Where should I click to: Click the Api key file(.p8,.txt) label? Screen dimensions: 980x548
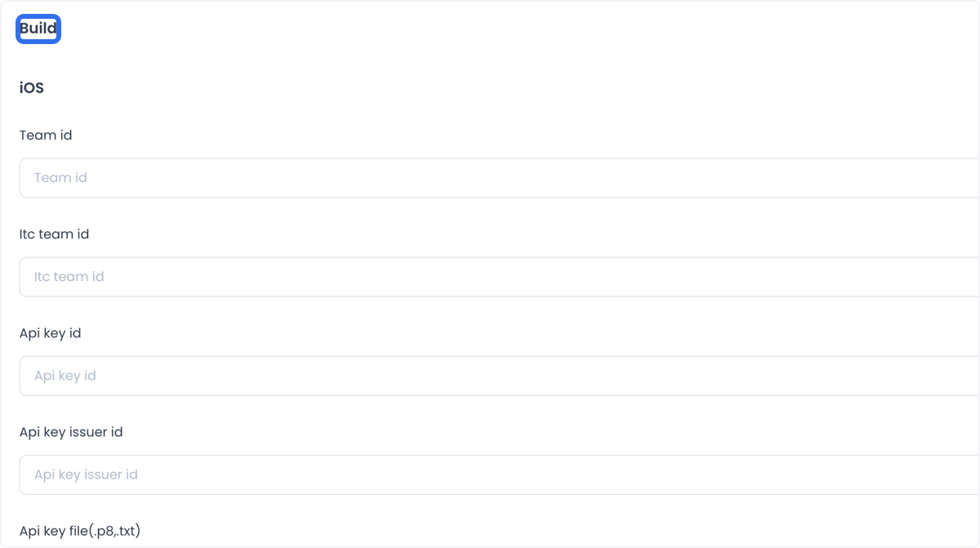[80, 532]
